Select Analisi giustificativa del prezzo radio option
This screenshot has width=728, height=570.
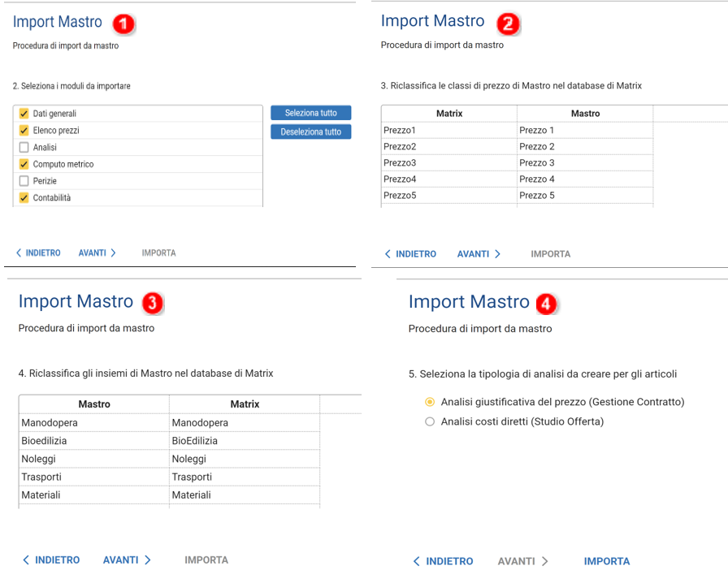[430, 402]
